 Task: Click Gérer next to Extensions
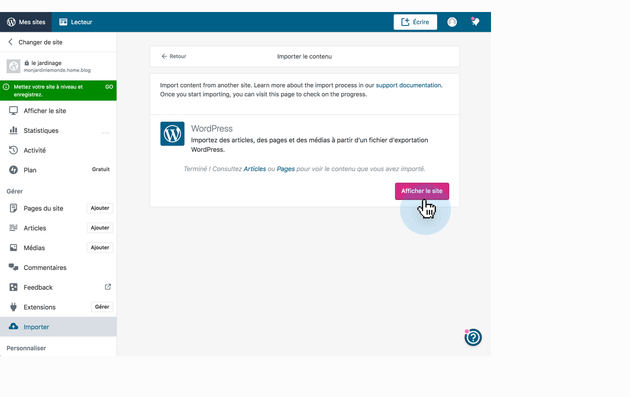(102, 307)
